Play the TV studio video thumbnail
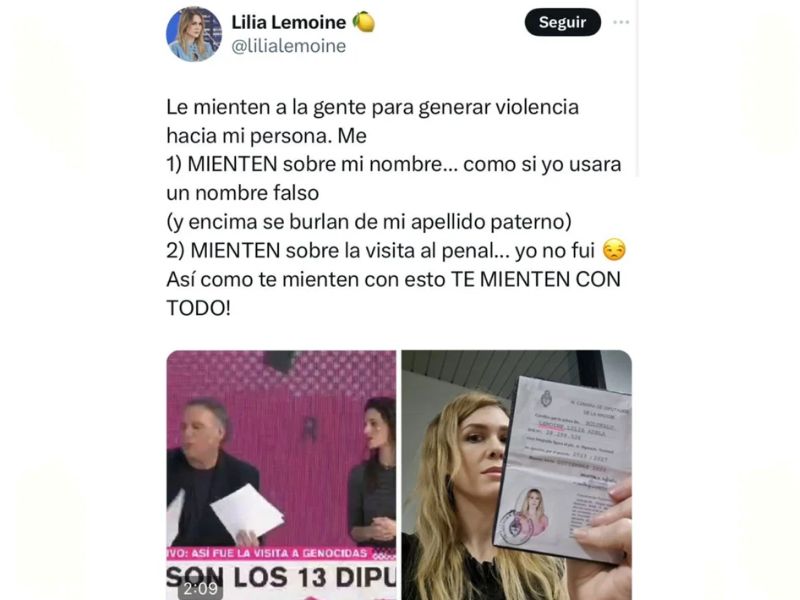 pyautogui.click(x=281, y=475)
